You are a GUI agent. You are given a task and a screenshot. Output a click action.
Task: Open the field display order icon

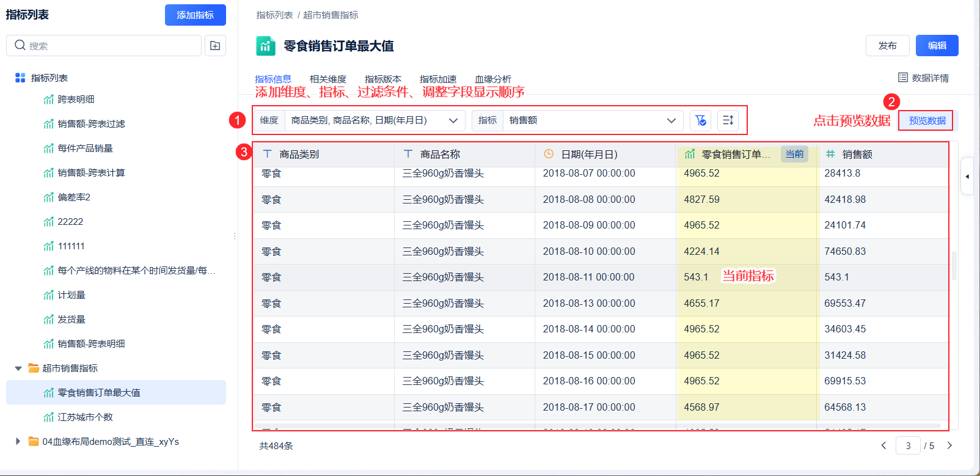(728, 120)
